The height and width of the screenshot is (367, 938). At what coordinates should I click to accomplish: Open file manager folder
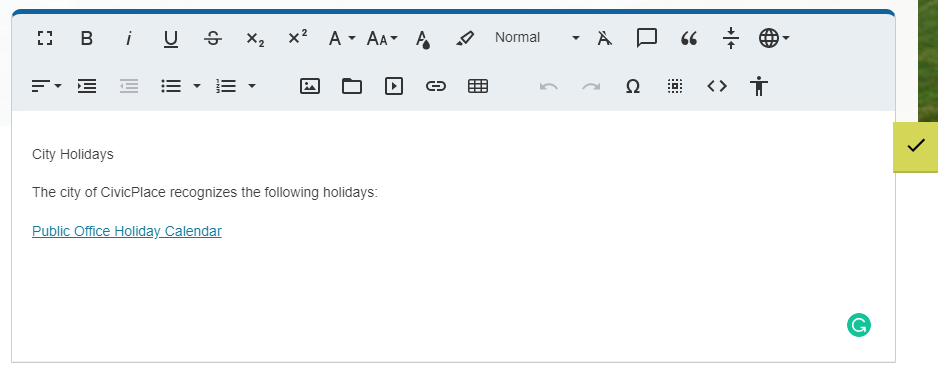352,86
